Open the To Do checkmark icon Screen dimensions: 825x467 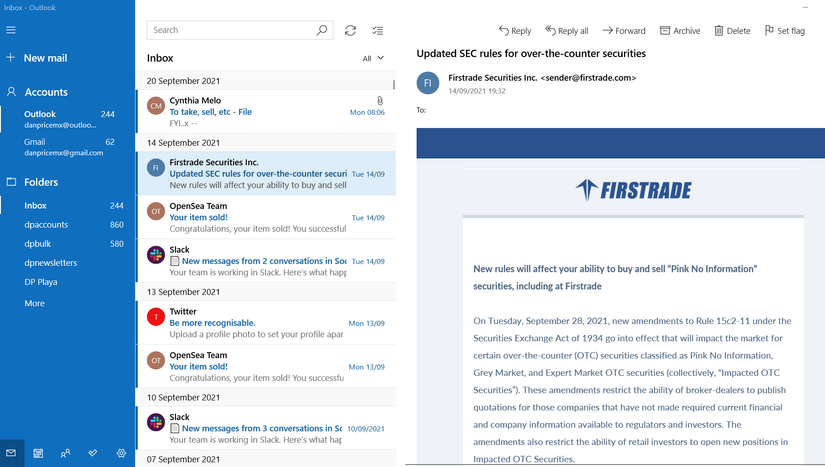(x=93, y=453)
